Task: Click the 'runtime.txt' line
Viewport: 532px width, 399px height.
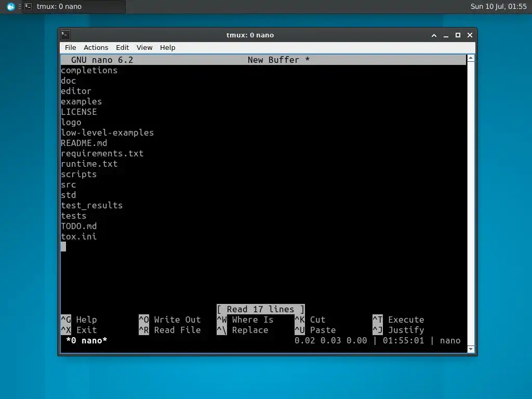Action: click(x=89, y=164)
